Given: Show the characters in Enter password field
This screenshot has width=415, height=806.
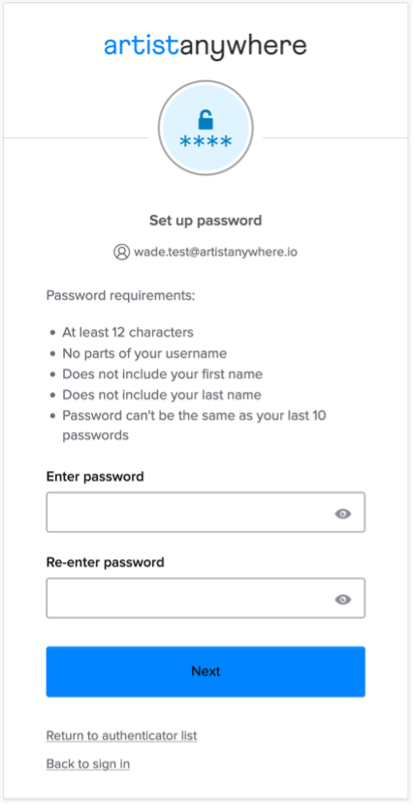Looking at the screenshot, I should (x=343, y=514).
